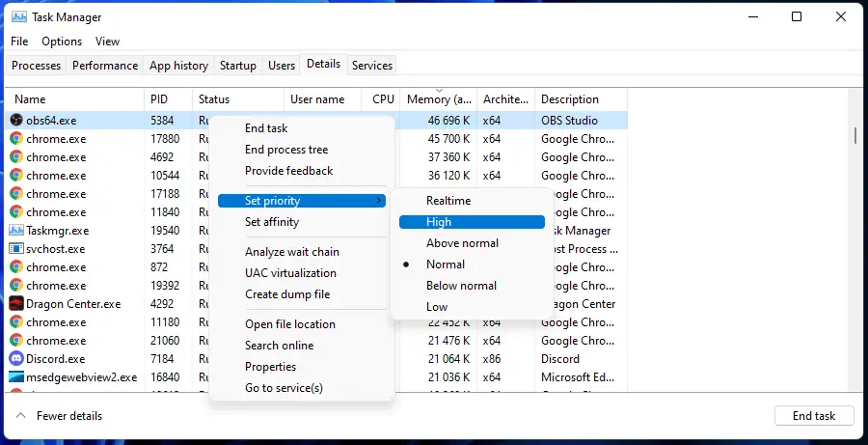The height and width of the screenshot is (445, 868).
Task: Open Properties from context menu
Action: pos(302,366)
